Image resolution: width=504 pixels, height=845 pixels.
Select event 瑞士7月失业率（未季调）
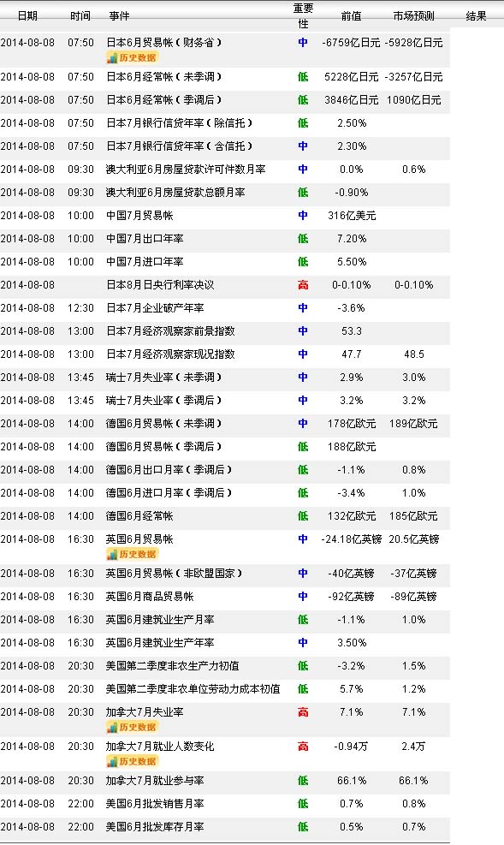point(163,378)
